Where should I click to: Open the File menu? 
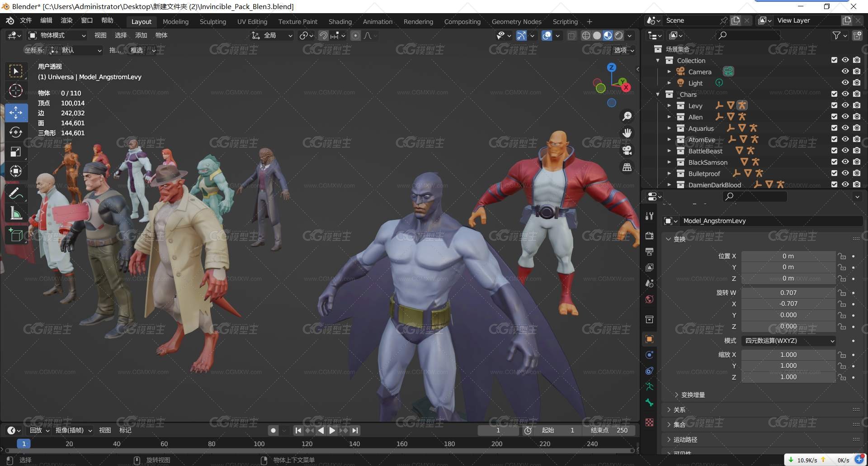click(26, 20)
